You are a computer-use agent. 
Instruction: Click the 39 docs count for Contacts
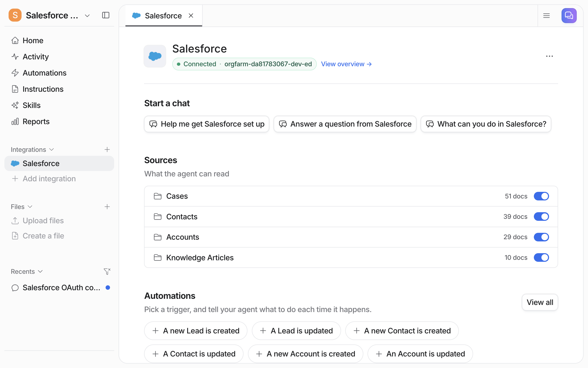[x=515, y=217]
